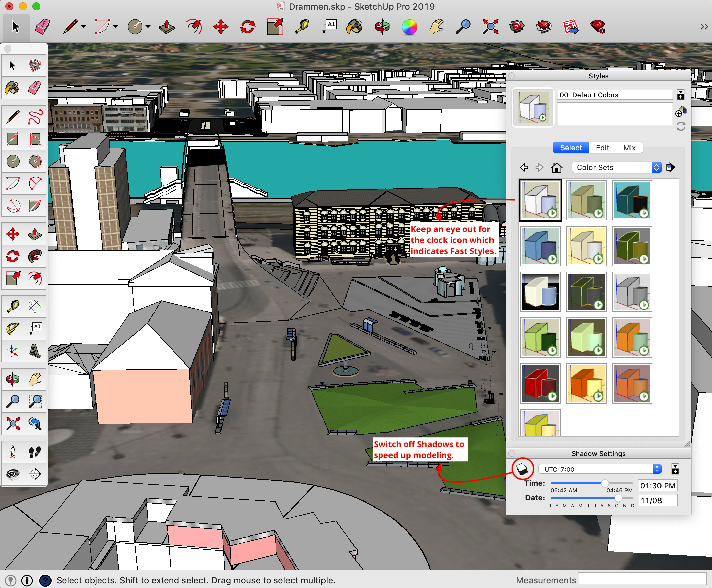The image size is (712, 588).
Task: Select the dark teal style thumbnail
Action: coord(632,200)
